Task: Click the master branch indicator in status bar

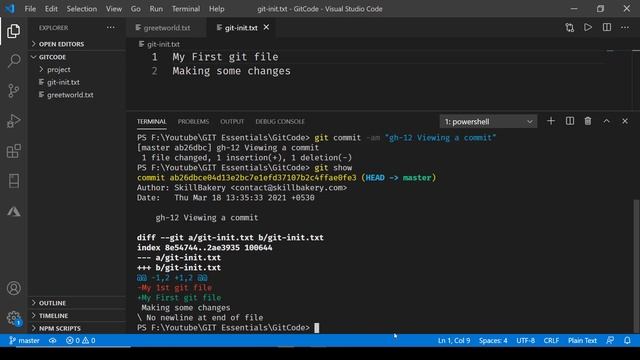Action: click(x=24, y=340)
